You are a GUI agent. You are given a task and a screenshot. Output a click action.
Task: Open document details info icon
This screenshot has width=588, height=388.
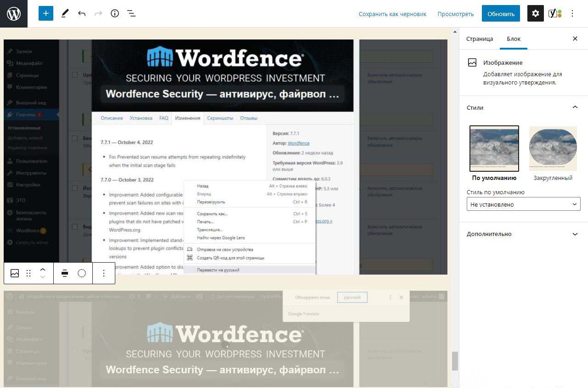[x=115, y=13]
